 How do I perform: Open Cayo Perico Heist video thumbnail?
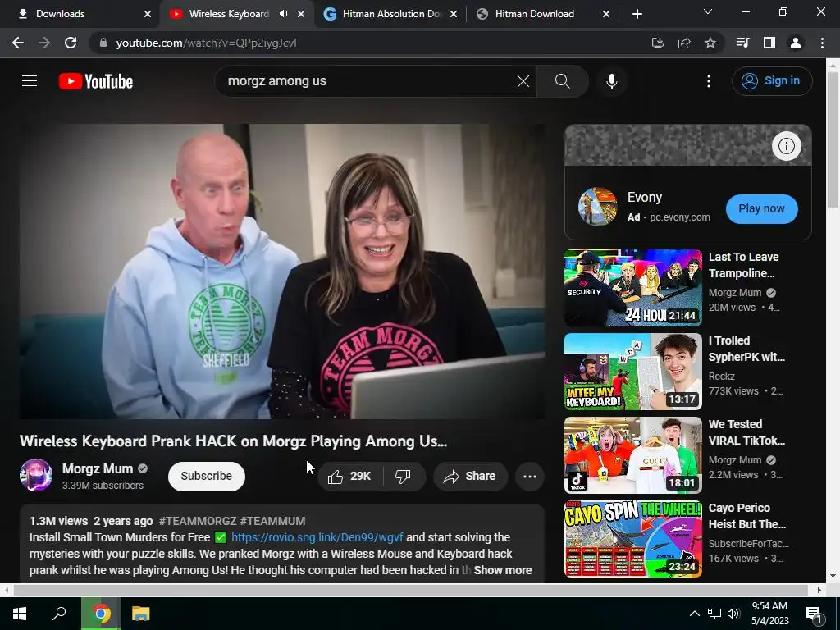point(632,538)
